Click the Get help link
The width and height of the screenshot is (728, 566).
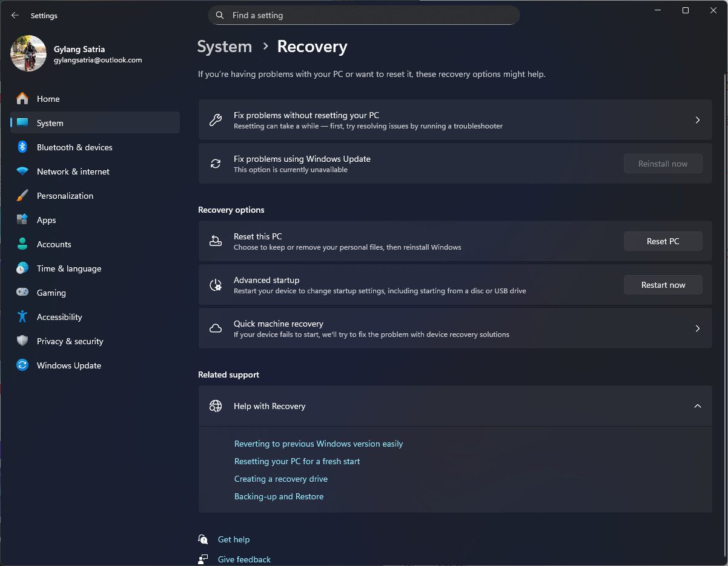[x=233, y=539]
